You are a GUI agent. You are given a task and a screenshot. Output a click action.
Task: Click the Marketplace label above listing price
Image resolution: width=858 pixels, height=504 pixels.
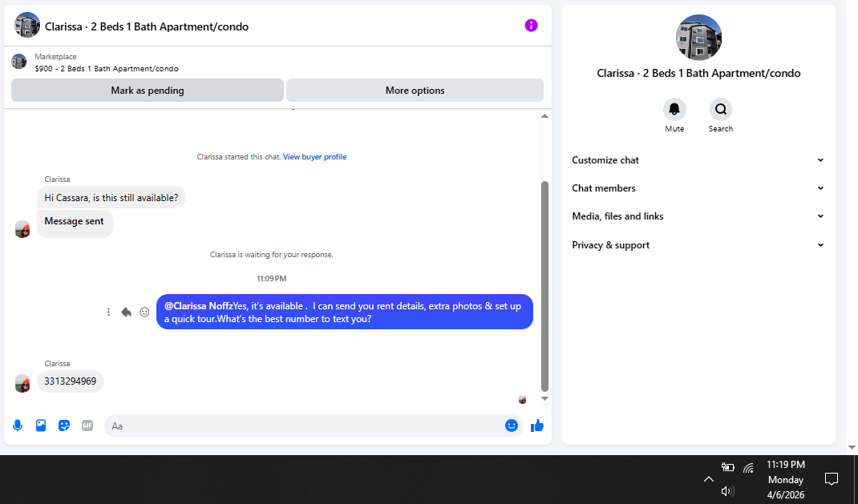[x=55, y=57]
